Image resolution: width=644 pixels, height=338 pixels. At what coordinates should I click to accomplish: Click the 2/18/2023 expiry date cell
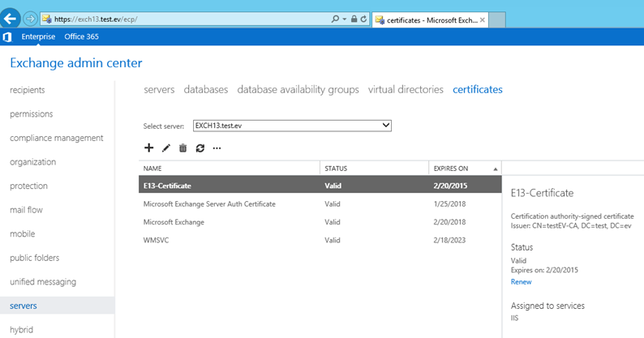(449, 240)
